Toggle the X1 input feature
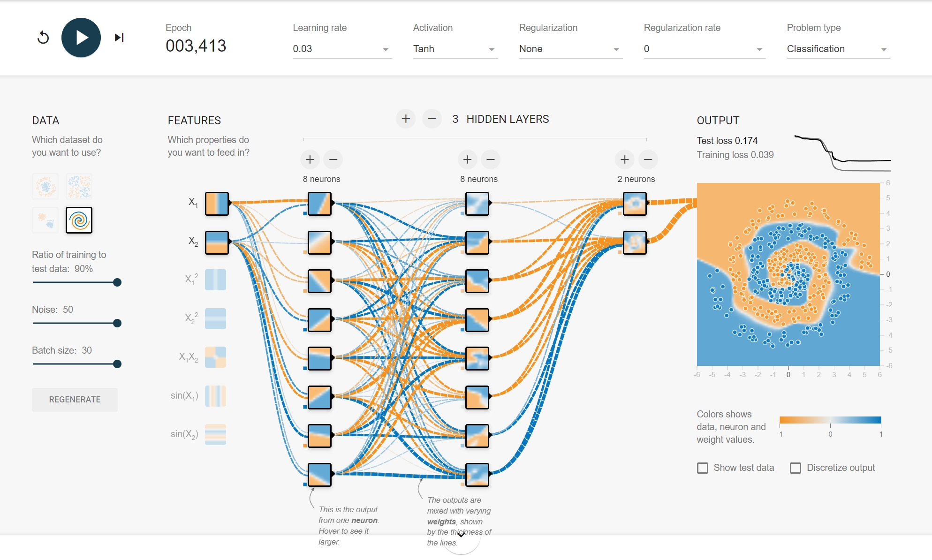This screenshot has width=932, height=560. pos(217,204)
